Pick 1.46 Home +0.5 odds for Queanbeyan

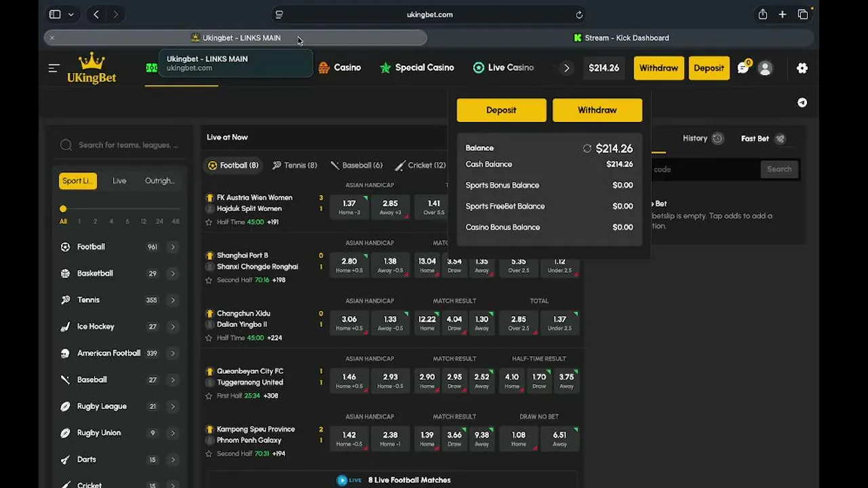(x=349, y=380)
